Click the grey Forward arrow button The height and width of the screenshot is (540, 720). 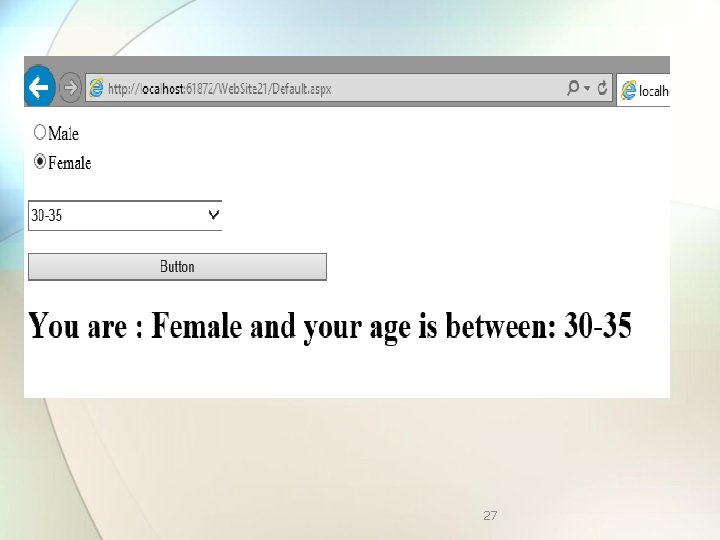[70, 87]
